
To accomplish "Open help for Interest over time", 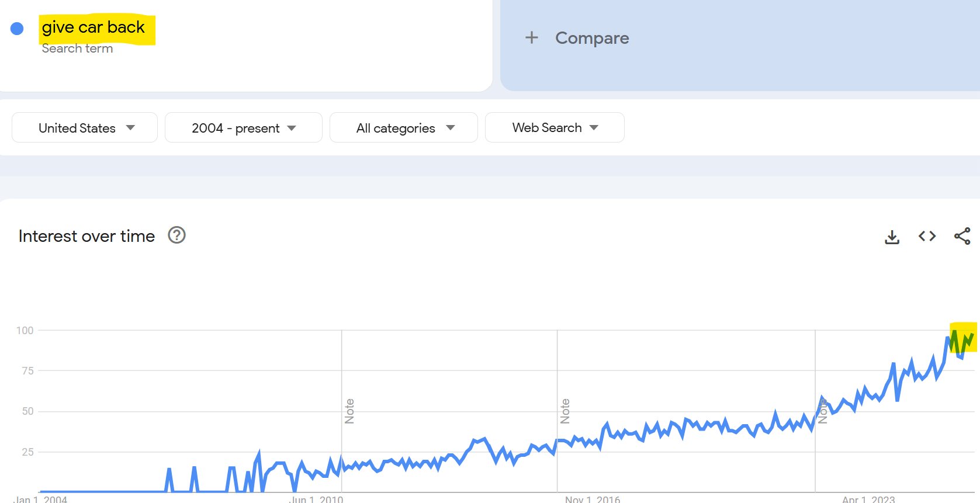I will (176, 235).
